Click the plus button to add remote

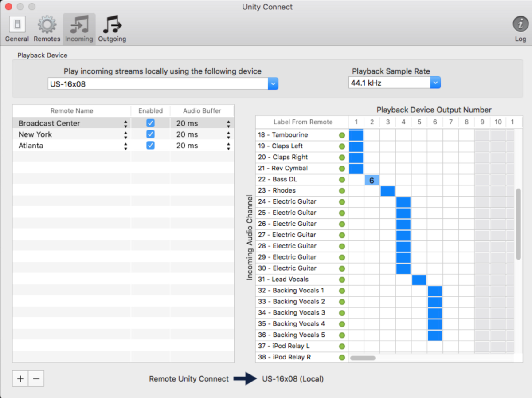pos(20,379)
